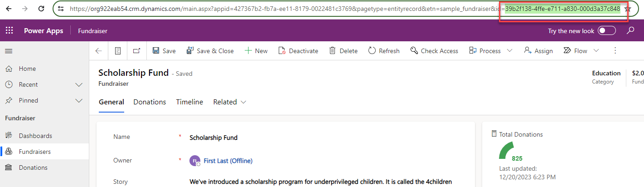Expand the Recent navigation section

[79, 84]
